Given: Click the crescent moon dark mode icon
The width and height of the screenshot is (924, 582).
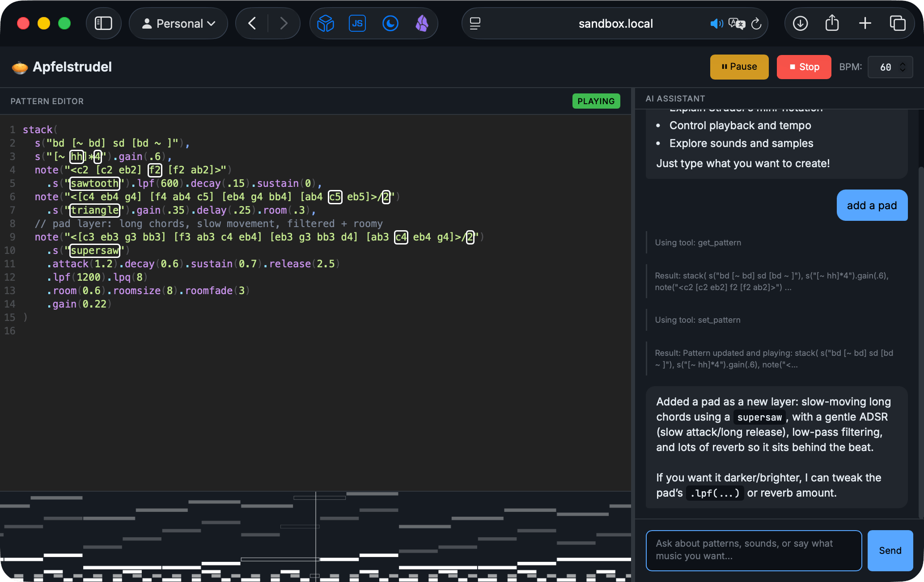Looking at the screenshot, I should click(x=390, y=23).
